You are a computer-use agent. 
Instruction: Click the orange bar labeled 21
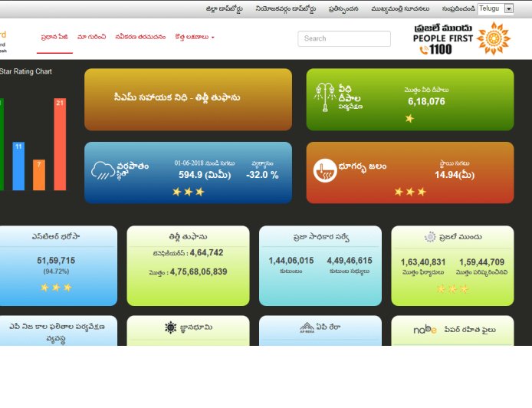point(60,144)
